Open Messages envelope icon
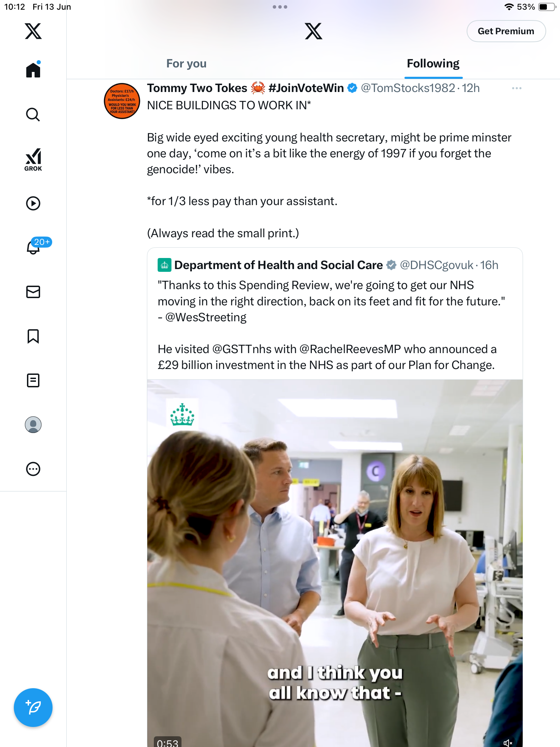The height and width of the screenshot is (747, 560). (x=33, y=292)
